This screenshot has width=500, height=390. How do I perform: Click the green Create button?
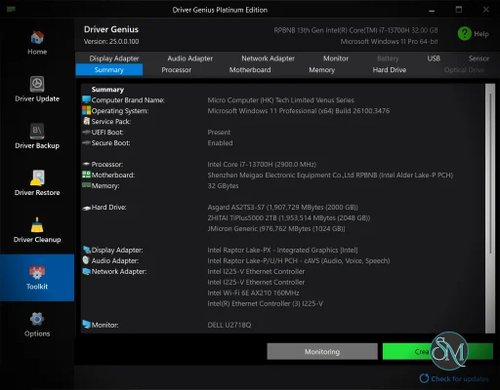click(x=438, y=352)
